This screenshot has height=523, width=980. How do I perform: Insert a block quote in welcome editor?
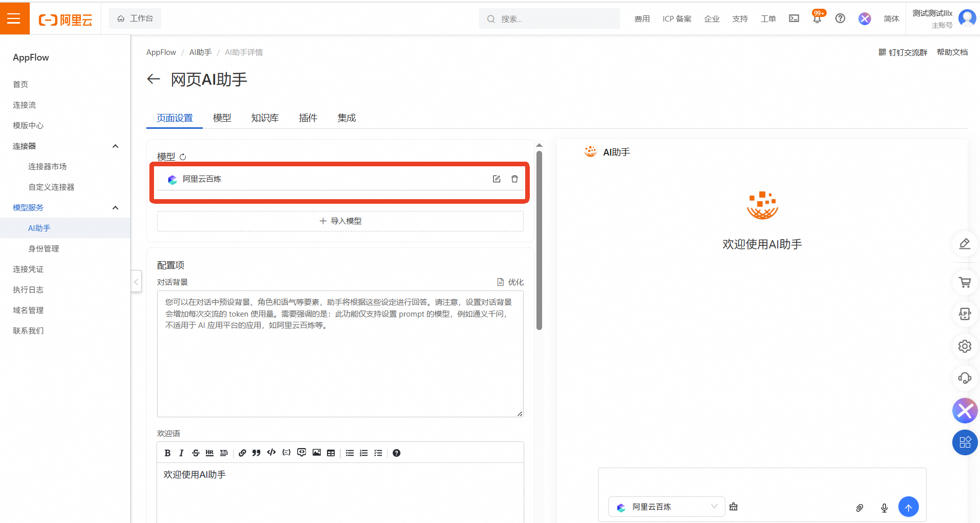256,453
